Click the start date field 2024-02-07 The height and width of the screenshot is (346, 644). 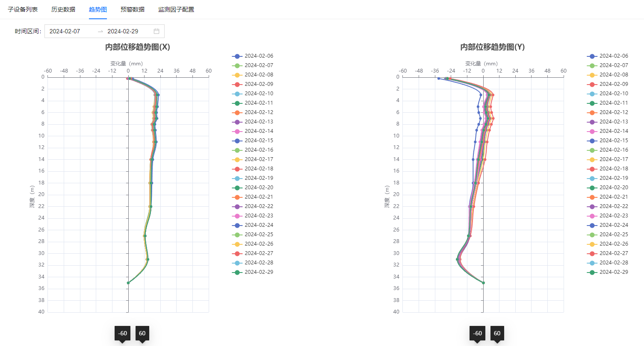(x=65, y=31)
